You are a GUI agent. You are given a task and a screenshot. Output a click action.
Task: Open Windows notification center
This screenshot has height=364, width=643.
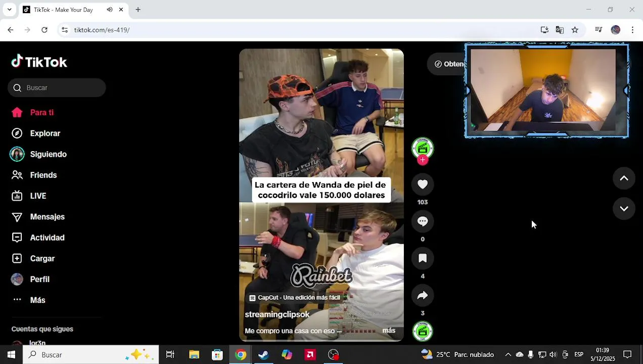pos(627,354)
